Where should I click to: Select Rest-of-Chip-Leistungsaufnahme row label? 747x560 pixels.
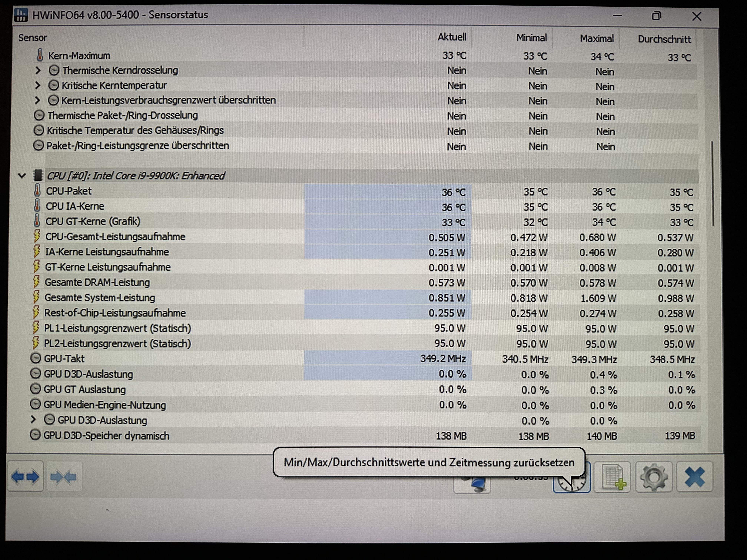(x=115, y=313)
